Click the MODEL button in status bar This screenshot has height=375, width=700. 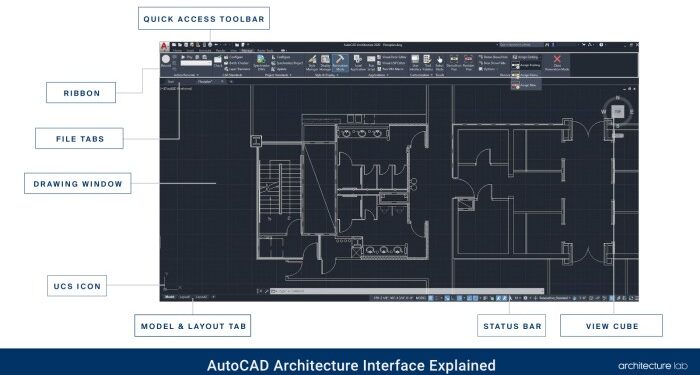point(421,298)
